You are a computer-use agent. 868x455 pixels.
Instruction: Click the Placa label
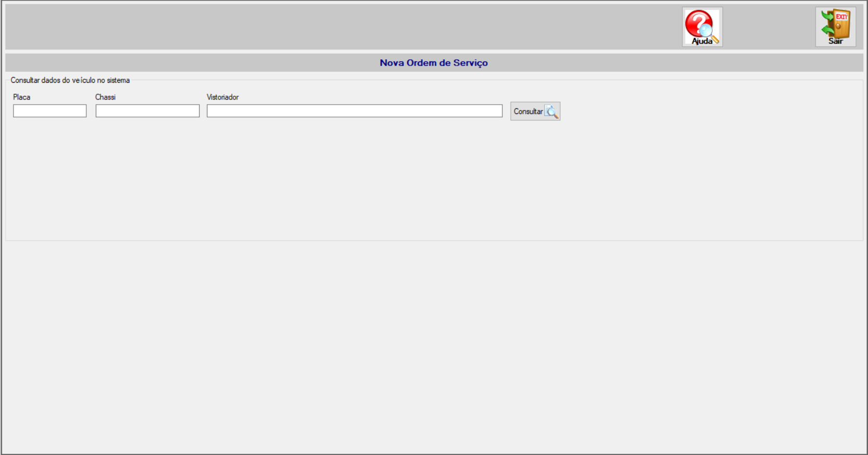[x=22, y=97]
